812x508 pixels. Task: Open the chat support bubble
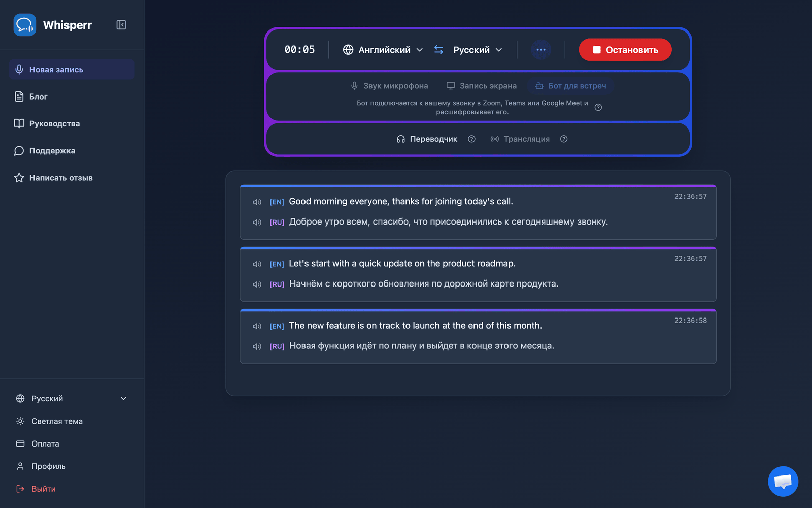(783, 482)
